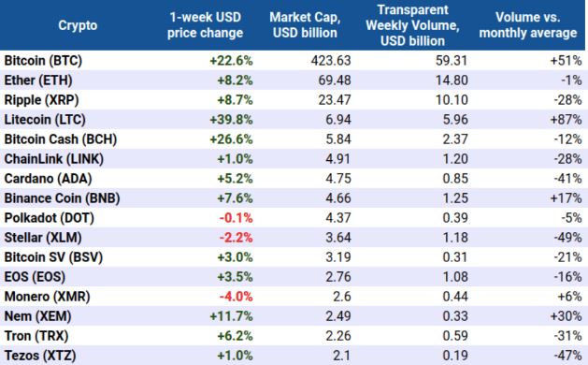Viewport: 588px width, 365px height.
Task: Click Litecoin's +39.8% price change
Action: 232,120
